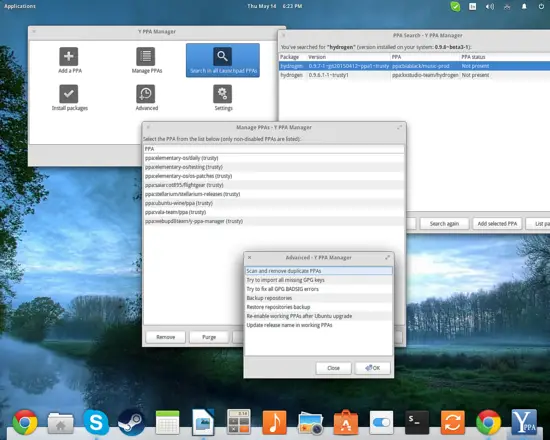Viewport: 550px width, 440px height.
Task: Click the Remove button in Manage PPAs
Action: point(166,337)
